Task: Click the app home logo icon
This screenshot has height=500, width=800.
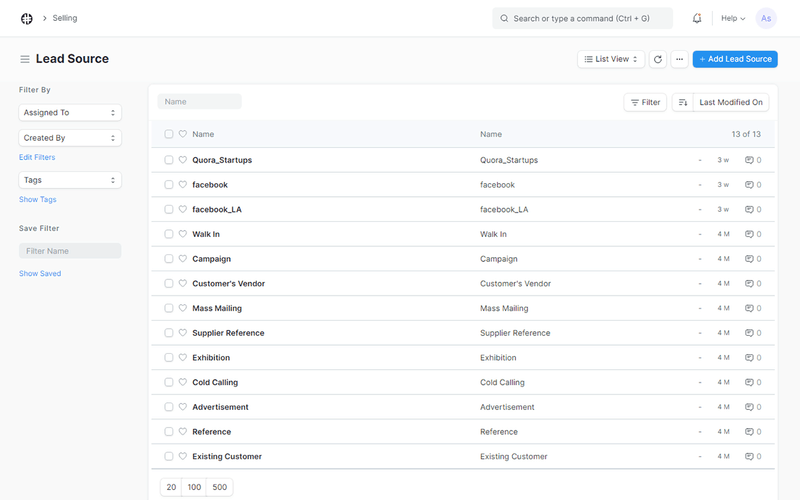Action: tap(27, 18)
